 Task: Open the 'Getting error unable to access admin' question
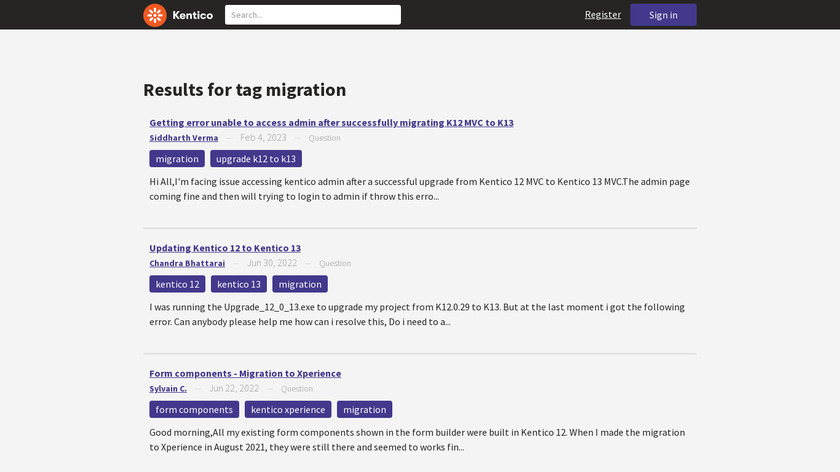click(x=331, y=123)
